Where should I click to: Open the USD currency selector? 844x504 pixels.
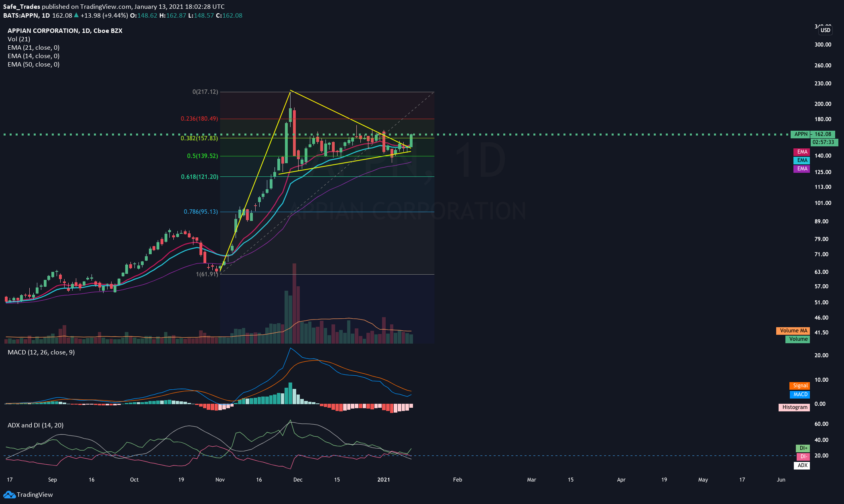pyautogui.click(x=825, y=30)
